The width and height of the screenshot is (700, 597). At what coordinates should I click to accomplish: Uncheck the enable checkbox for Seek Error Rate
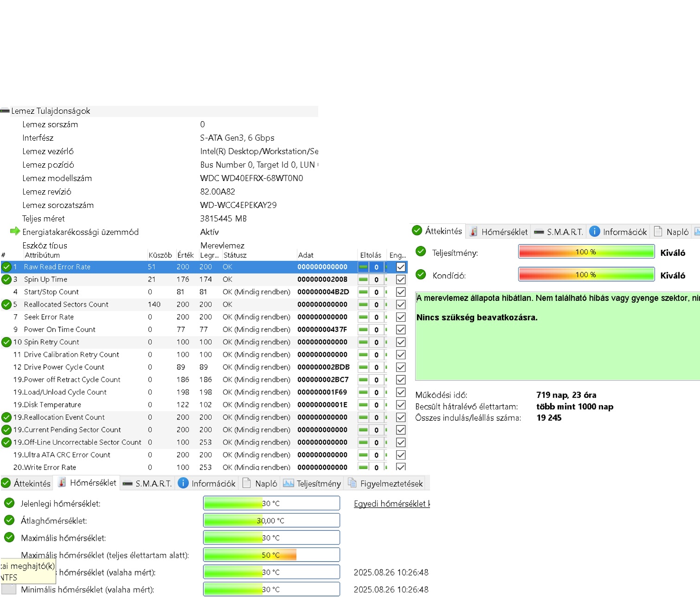pos(401,317)
